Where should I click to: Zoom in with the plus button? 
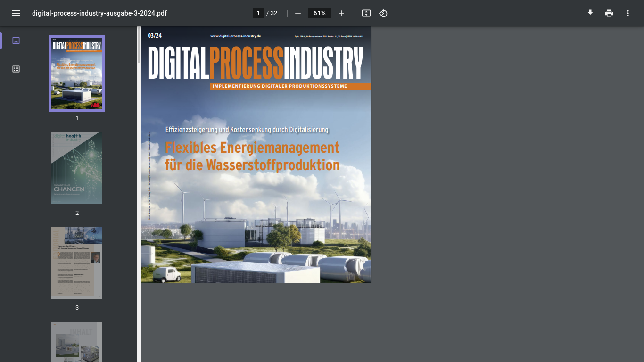(341, 13)
